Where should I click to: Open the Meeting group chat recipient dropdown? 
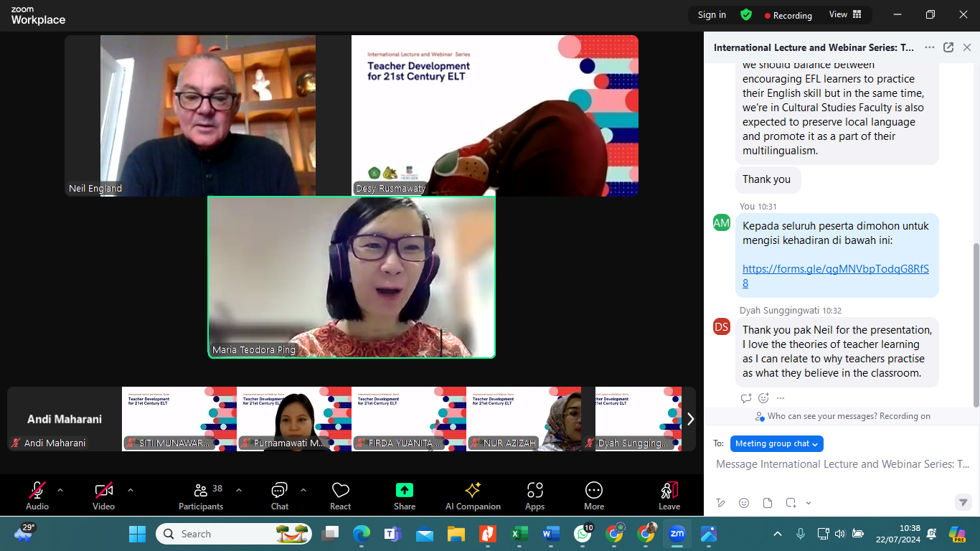pos(776,443)
